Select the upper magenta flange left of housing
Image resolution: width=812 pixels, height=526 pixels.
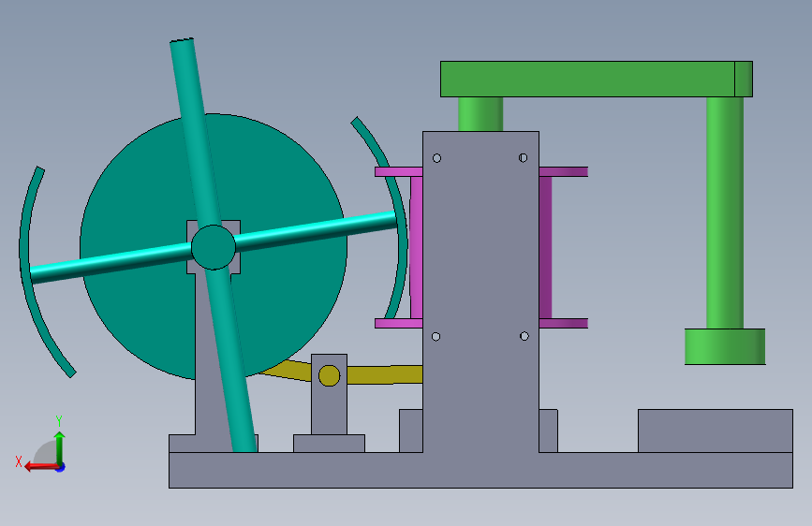[x=399, y=171]
